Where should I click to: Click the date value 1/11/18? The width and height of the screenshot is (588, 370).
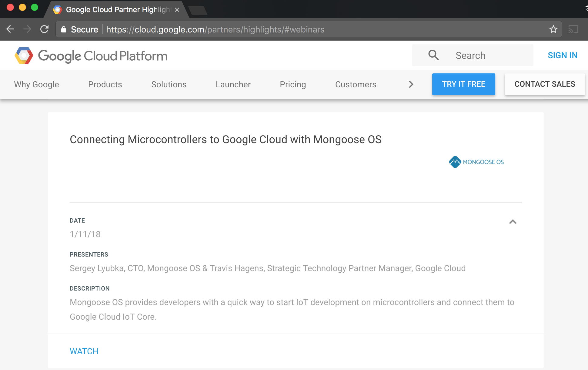(85, 234)
